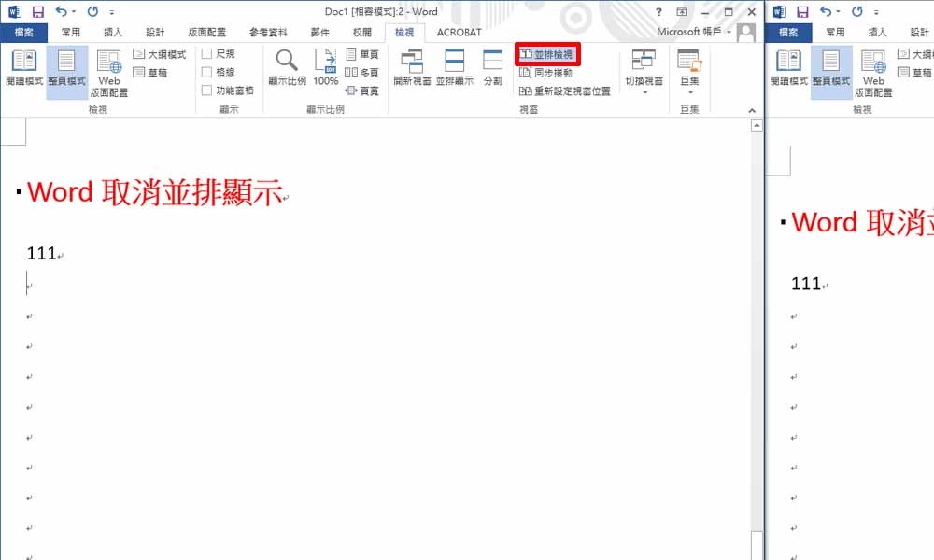Click Word app icon in right window
Image resolution: width=934 pixels, height=560 pixels.
(x=779, y=11)
